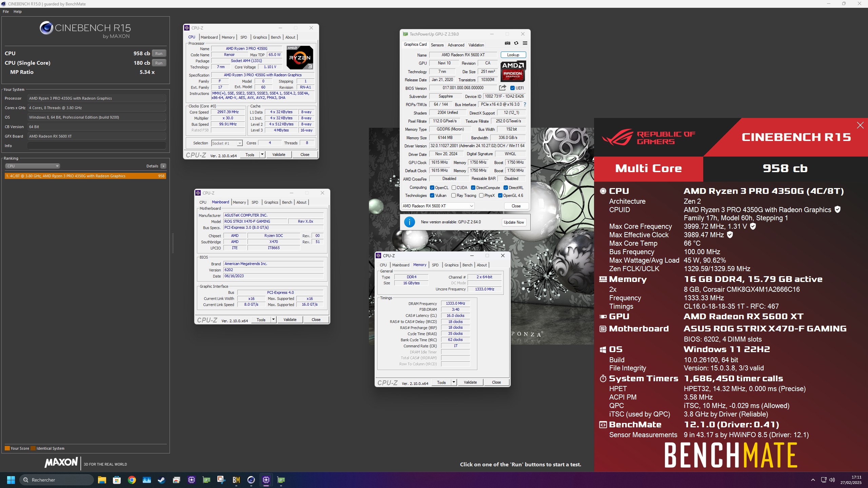This screenshot has width=868, height=488.
Task: Launch Google Chrome from the taskbar
Action: point(132,480)
